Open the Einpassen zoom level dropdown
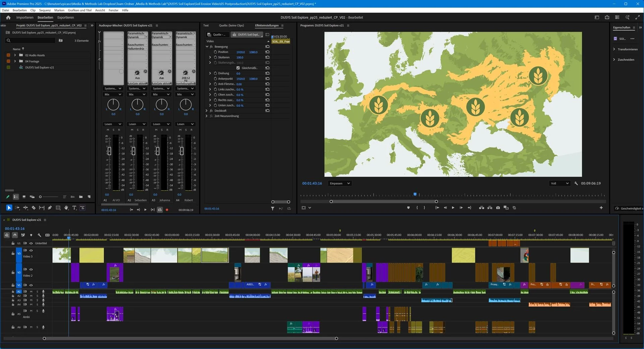The width and height of the screenshot is (644, 349). (340, 184)
